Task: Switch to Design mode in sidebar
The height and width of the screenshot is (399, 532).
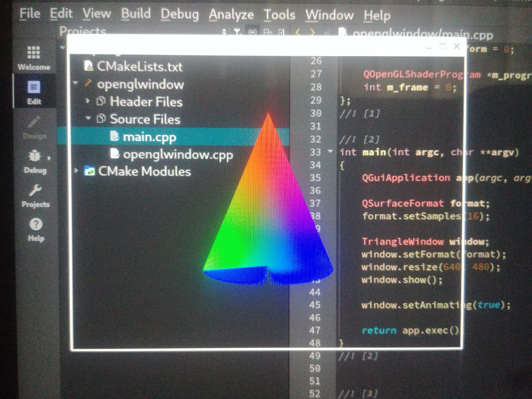Action: [x=34, y=127]
